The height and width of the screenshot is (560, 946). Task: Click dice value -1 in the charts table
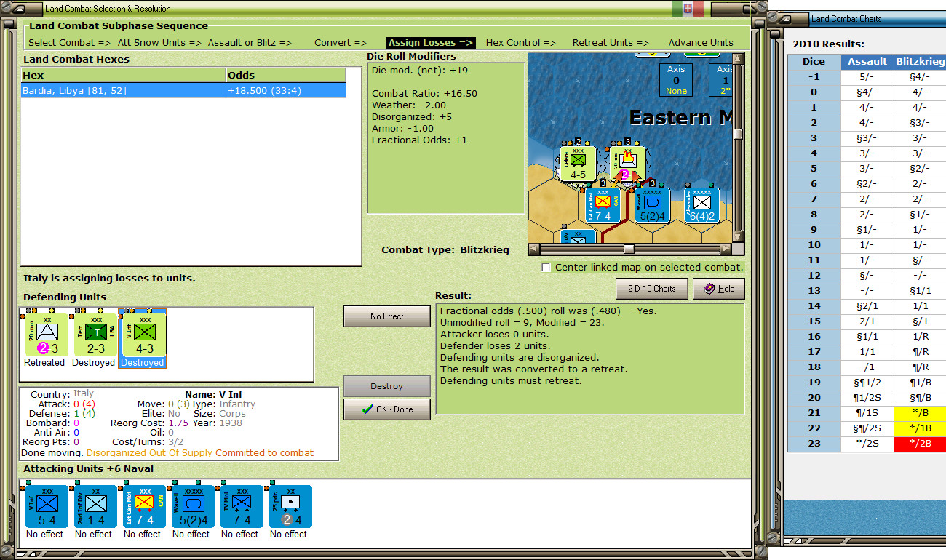tap(814, 77)
